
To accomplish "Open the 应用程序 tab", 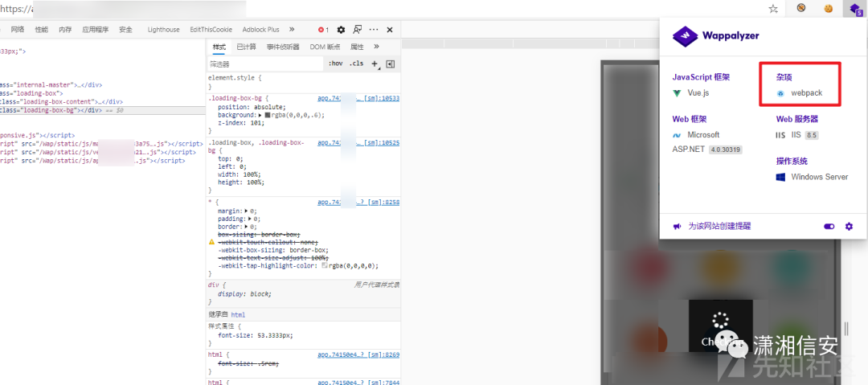I will click(95, 30).
